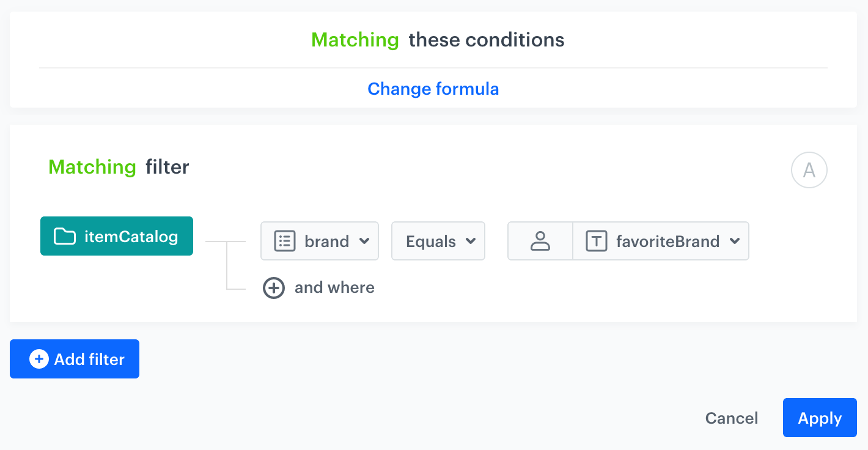Select the person icon on the value field
Screen dimensions: 868x450
click(540, 241)
